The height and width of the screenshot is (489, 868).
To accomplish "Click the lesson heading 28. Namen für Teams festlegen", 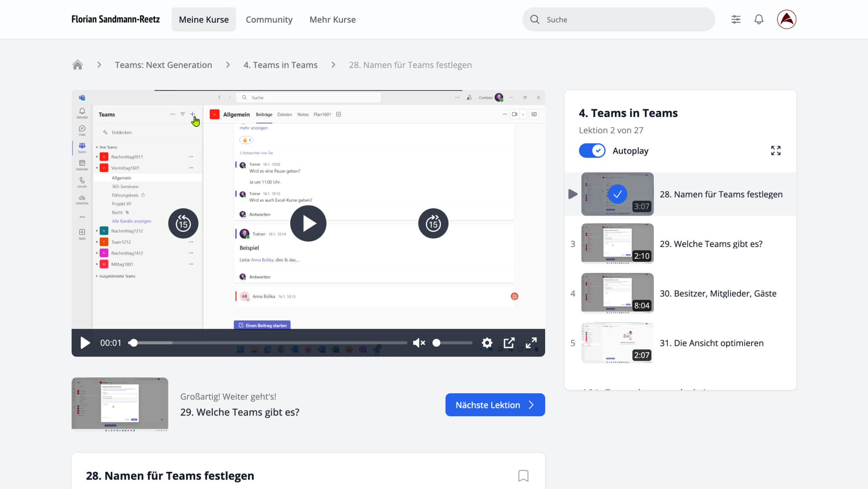I will coord(170,476).
